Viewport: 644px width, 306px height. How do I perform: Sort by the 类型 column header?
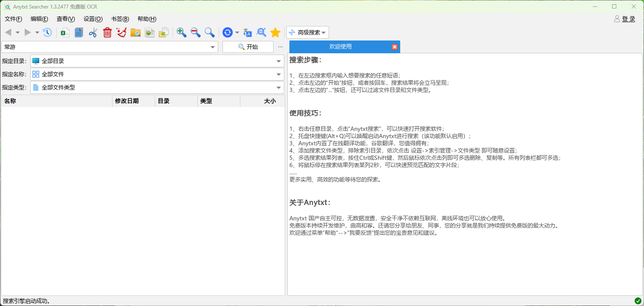(x=219, y=101)
